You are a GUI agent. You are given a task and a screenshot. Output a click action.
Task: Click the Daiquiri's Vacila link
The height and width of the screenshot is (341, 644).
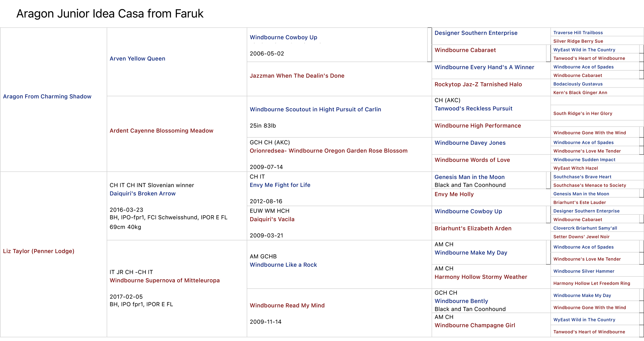tap(272, 219)
